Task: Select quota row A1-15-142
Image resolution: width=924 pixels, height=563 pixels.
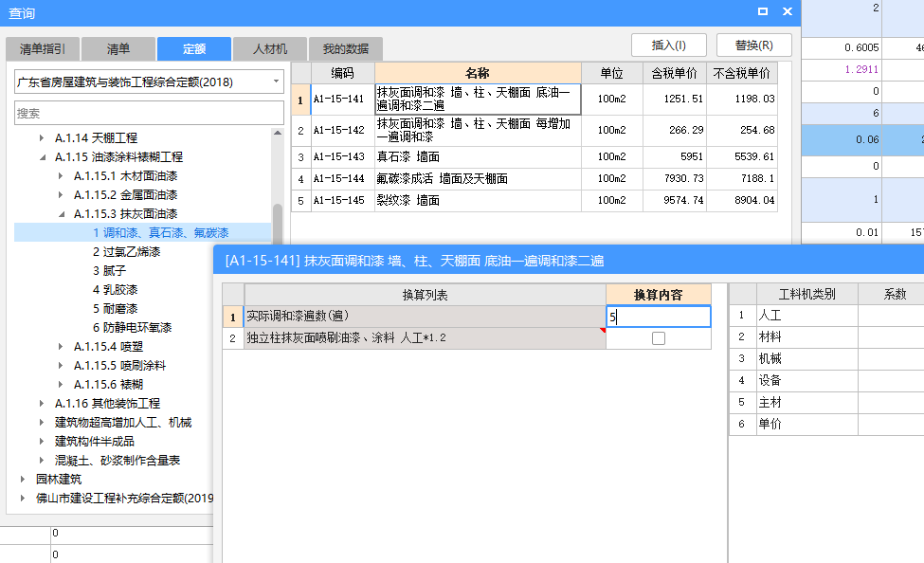Action: click(534, 130)
